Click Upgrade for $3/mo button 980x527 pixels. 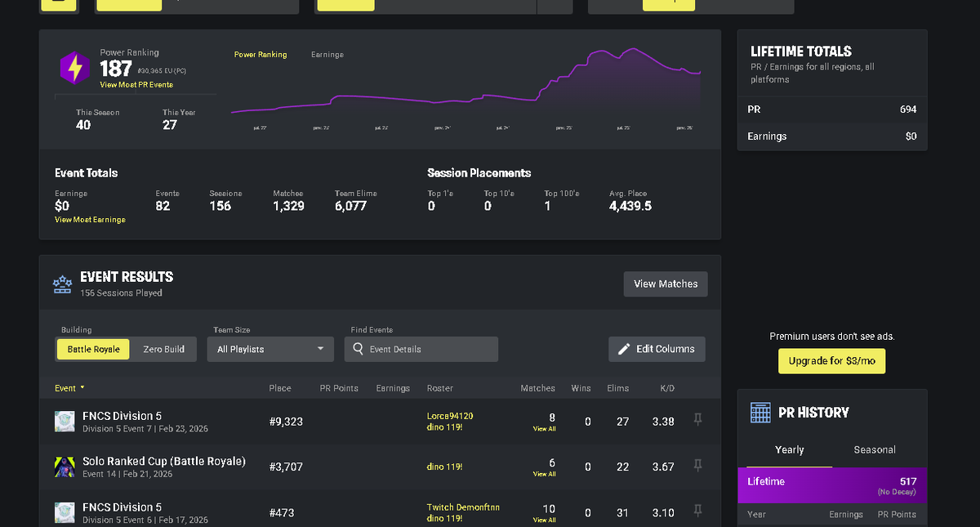pos(831,361)
